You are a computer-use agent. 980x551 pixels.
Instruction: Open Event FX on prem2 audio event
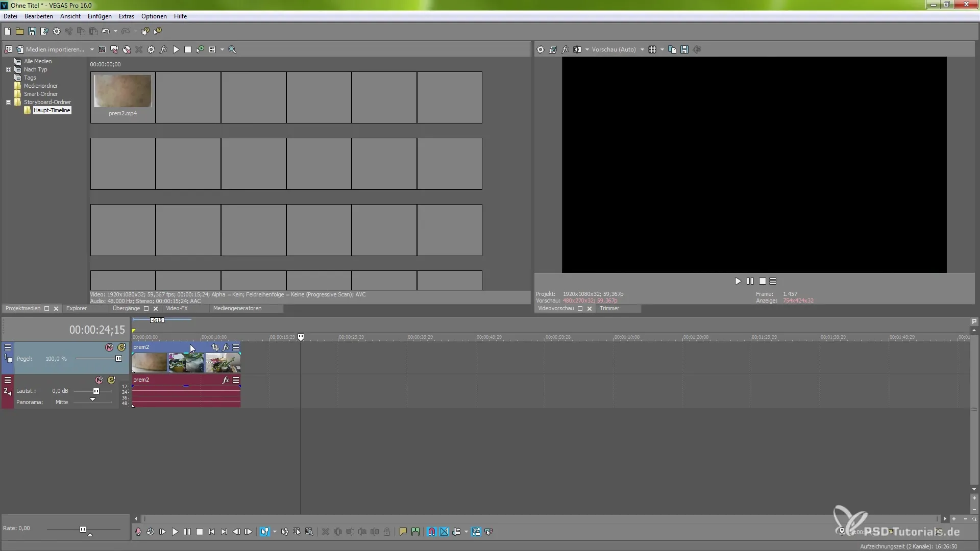tap(226, 380)
